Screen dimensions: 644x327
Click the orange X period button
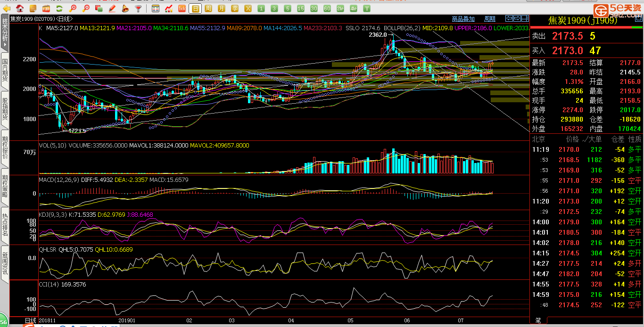pos(248,8)
